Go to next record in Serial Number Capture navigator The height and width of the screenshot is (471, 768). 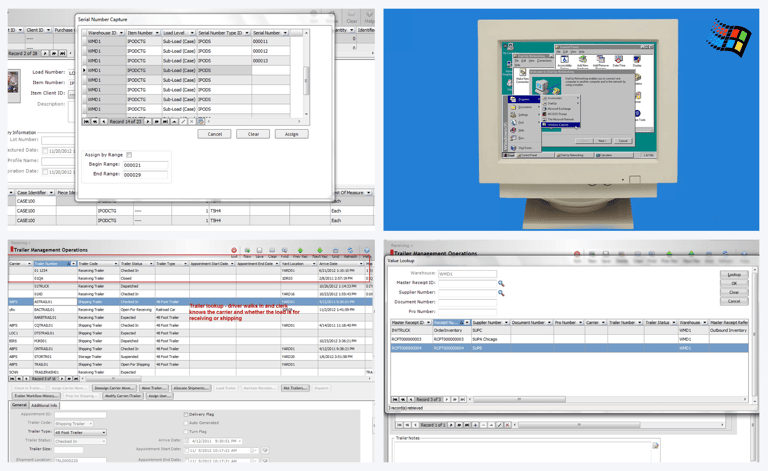pyautogui.click(x=148, y=121)
